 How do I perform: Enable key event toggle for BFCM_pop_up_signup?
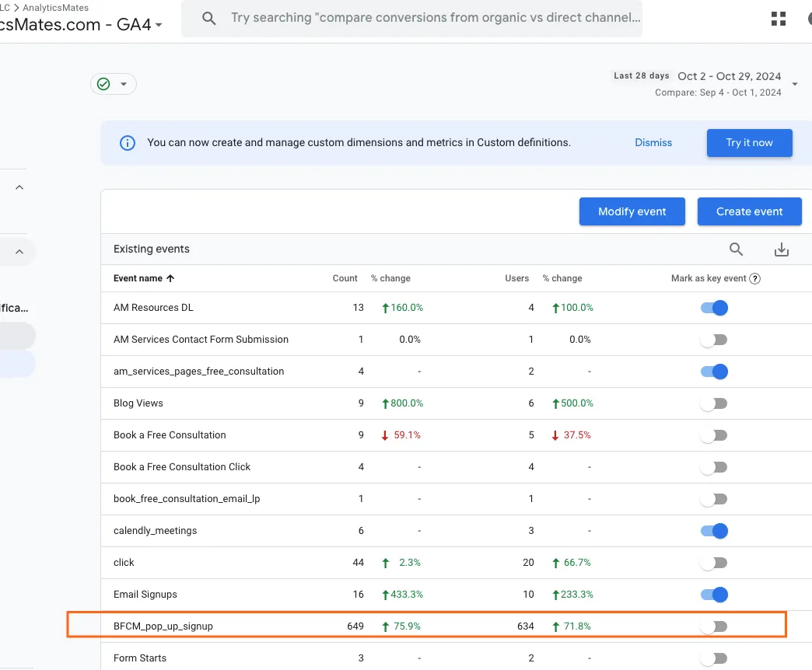pyautogui.click(x=714, y=626)
